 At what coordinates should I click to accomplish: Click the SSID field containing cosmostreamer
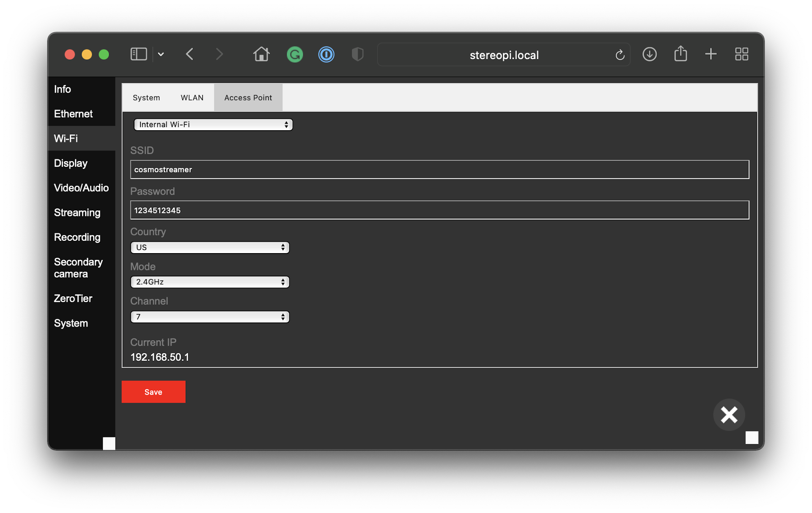pyautogui.click(x=439, y=169)
